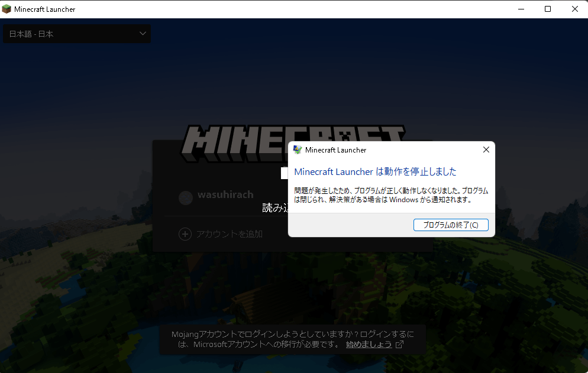Click the chevron arrow of language selector
The height and width of the screenshot is (373, 588).
click(143, 33)
